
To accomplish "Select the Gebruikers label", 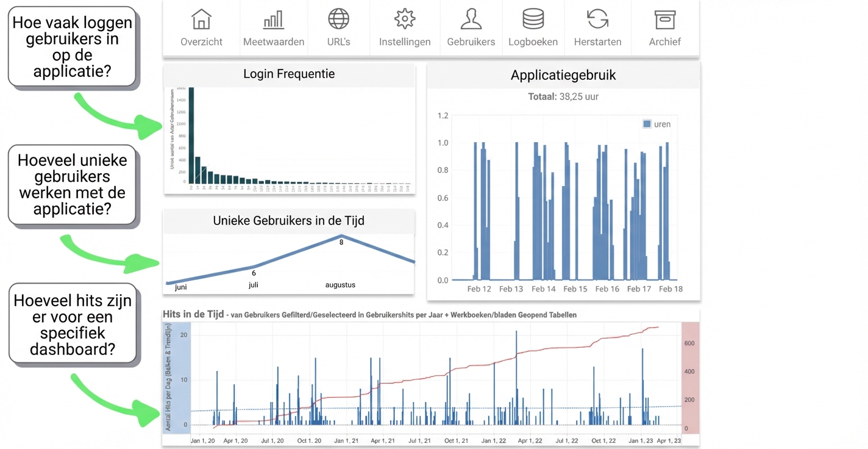I will point(471,42).
